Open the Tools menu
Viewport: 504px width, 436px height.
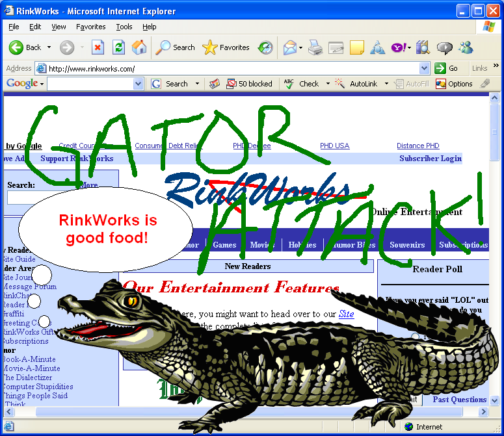click(124, 27)
